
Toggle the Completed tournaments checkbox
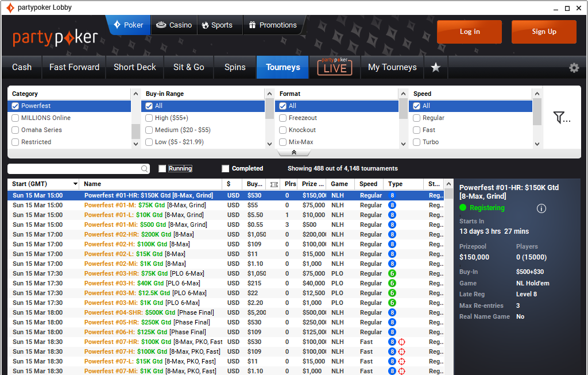click(x=225, y=169)
